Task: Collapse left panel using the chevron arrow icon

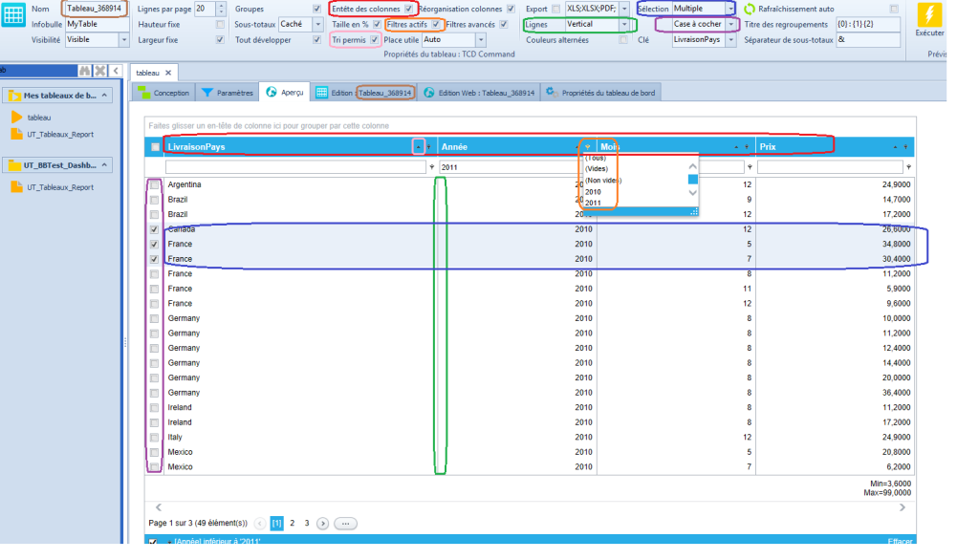Action: coord(116,71)
